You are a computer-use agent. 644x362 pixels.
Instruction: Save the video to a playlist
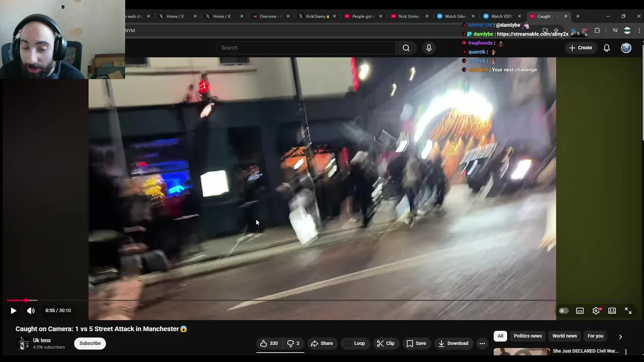(x=416, y=343)
